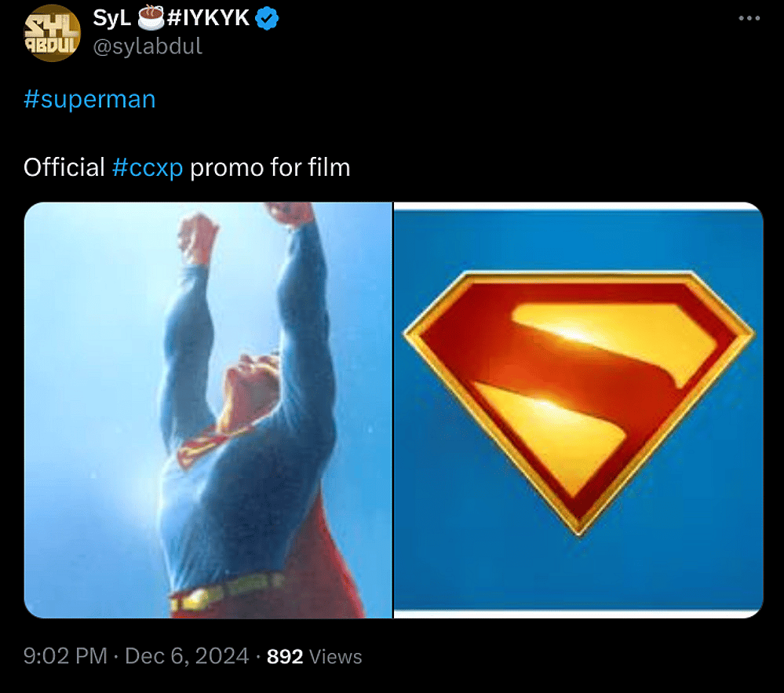Click the divider between the two images
This screenshot has height=693, width=784.
392,408
